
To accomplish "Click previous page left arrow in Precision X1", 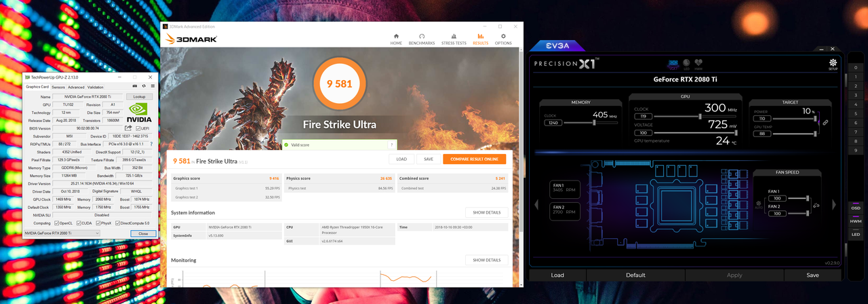I will click(x=536, y=204).
